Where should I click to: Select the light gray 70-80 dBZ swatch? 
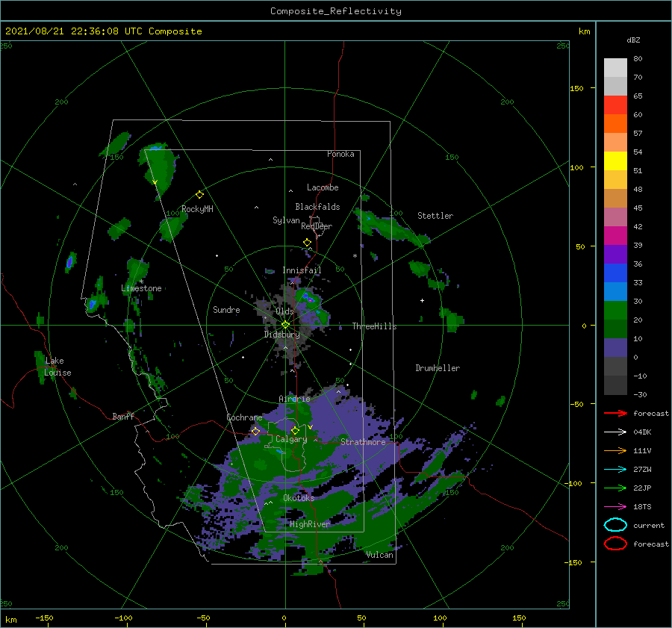(x=615, y=68)
